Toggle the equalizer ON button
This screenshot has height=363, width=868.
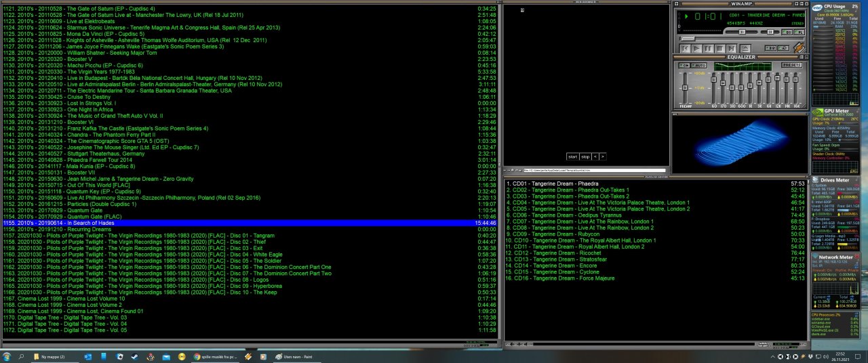(684, 65)
